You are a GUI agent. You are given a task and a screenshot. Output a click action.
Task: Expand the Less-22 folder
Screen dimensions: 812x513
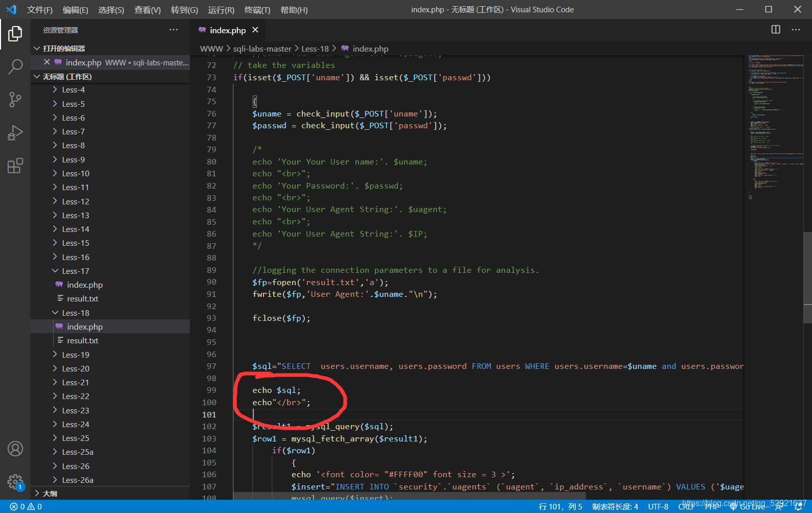(x=110, y=397)
